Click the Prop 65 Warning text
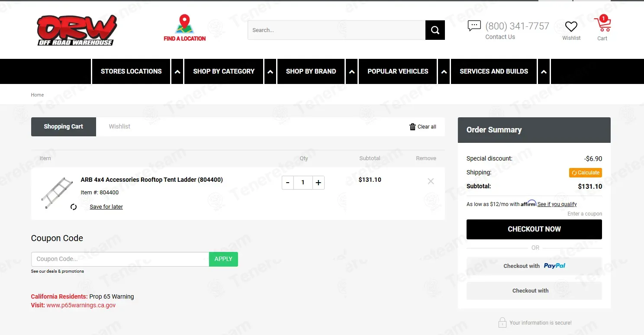 tap(112, 296)
